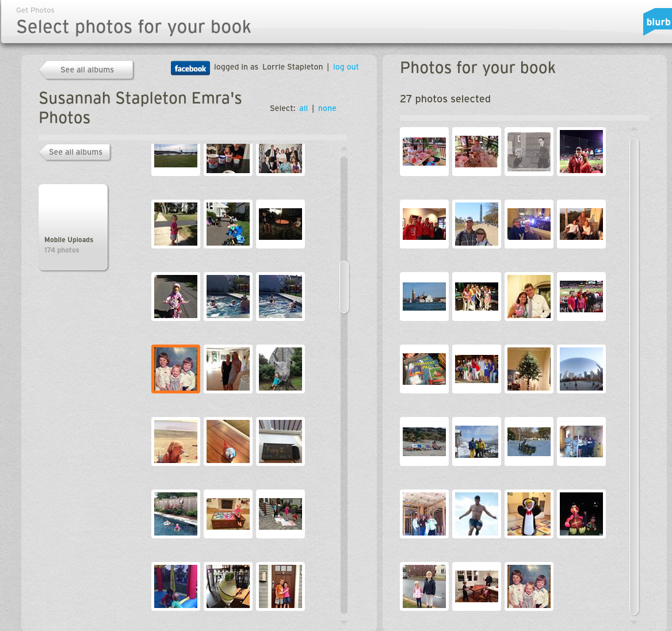Select the swimming pool photo beside tricycle girl
Screen dimensions: 672x631
tap(228, 296)
